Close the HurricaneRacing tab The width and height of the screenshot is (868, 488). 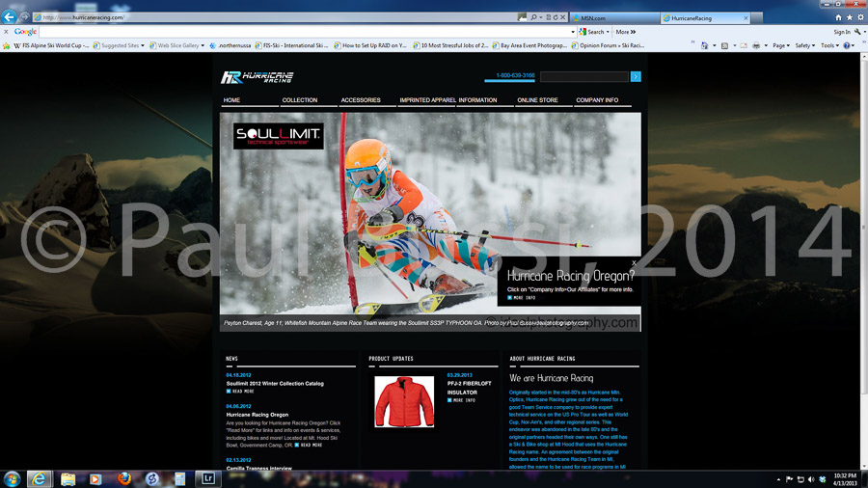point(746,18)
